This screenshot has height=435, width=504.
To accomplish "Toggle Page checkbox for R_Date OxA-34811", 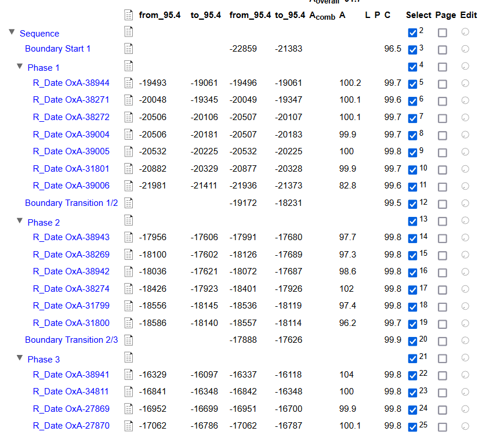I will click(x=442, y=392).
